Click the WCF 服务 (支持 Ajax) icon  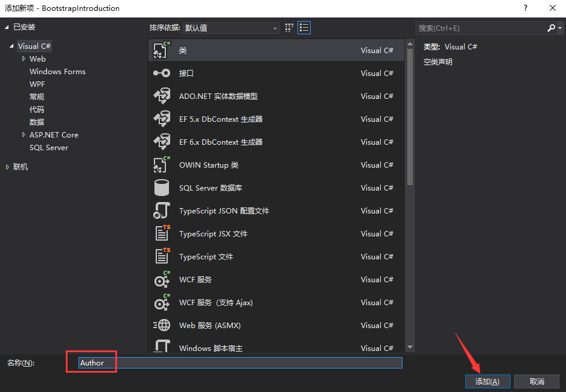(161, 302)
